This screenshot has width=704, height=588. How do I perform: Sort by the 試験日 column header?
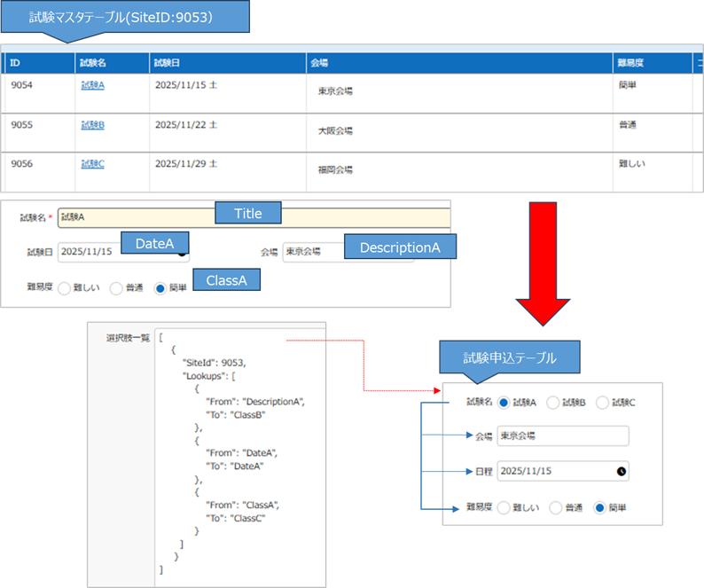point(167,64)
